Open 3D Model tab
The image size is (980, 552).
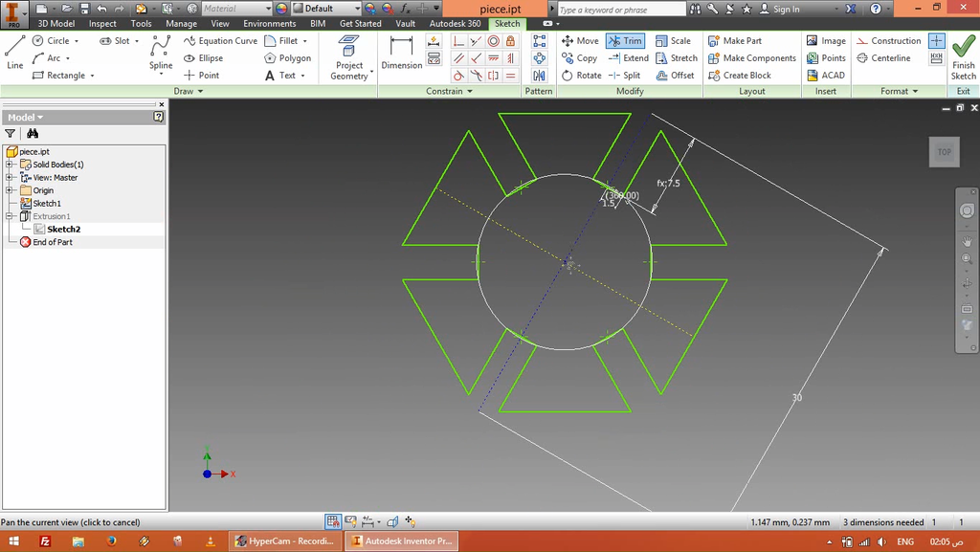56,24
